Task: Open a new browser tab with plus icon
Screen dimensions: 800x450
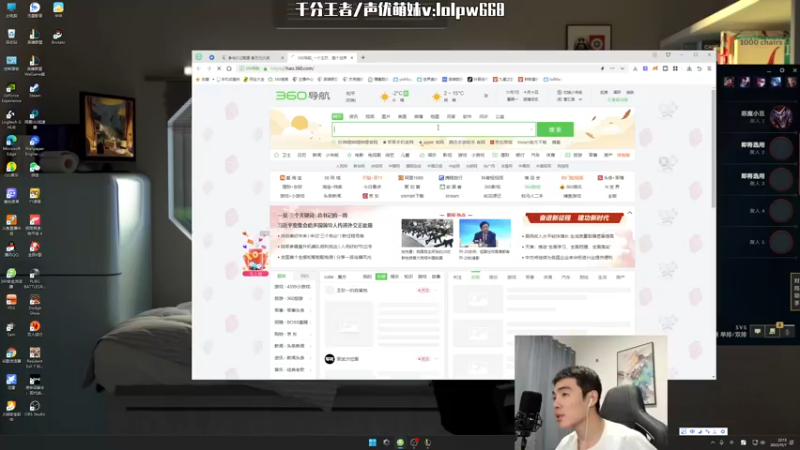Action: [x=363, y=58]
